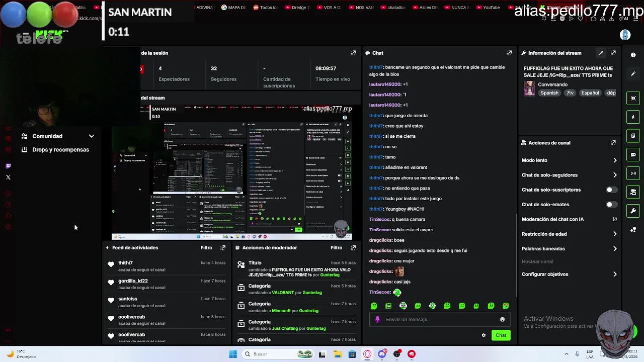
Task: Open Modo lento options arrow
Action: tap(615, 160)
